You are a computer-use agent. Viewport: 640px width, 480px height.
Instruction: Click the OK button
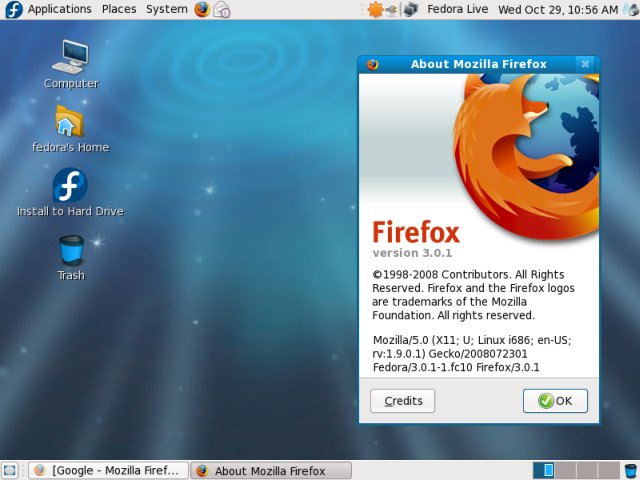click(555, 401)
